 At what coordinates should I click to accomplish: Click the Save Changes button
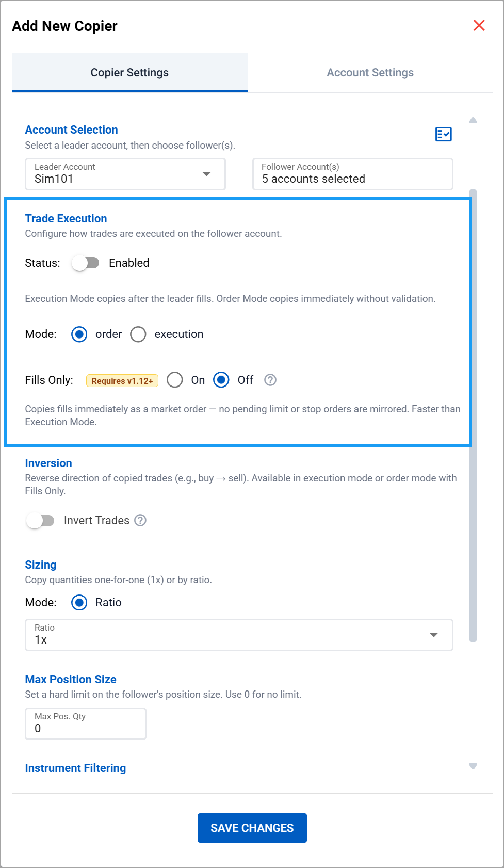[x=252, y=828]
